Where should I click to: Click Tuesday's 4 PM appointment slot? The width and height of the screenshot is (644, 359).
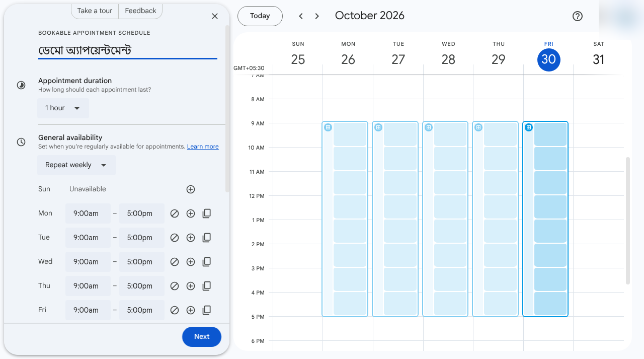[x=400, y=304]
